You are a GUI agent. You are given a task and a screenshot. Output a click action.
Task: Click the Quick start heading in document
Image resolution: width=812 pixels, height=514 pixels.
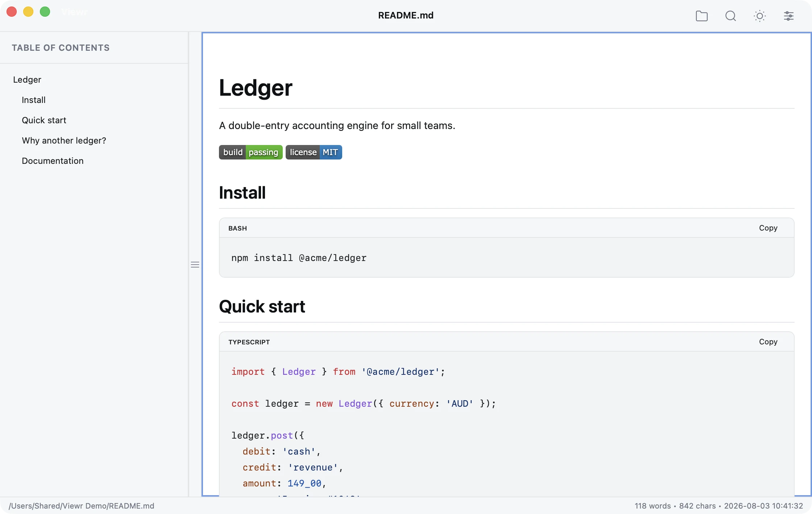click(262, 307)
